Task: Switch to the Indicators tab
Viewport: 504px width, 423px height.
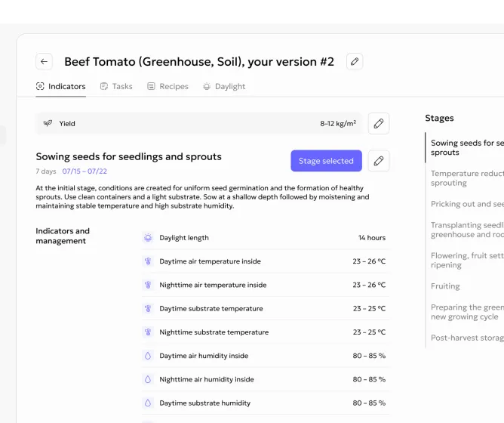Action: tap(61, 86)
